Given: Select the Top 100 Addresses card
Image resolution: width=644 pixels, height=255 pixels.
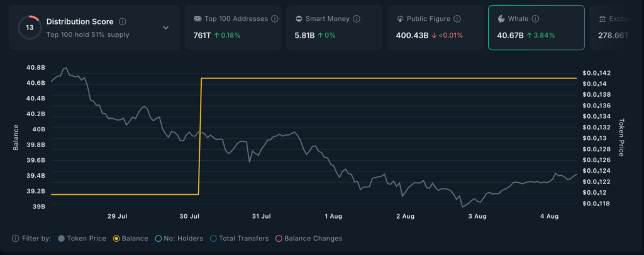Looking at the screenshot, I should [x=233, y=28].
